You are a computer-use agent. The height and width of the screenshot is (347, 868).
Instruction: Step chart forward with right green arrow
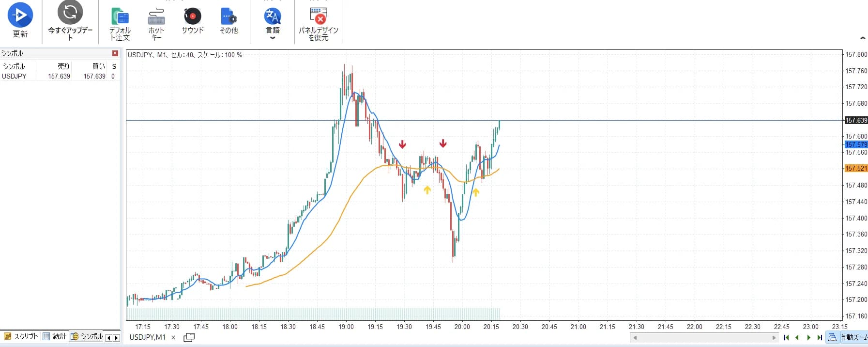[x=808, y=337]
